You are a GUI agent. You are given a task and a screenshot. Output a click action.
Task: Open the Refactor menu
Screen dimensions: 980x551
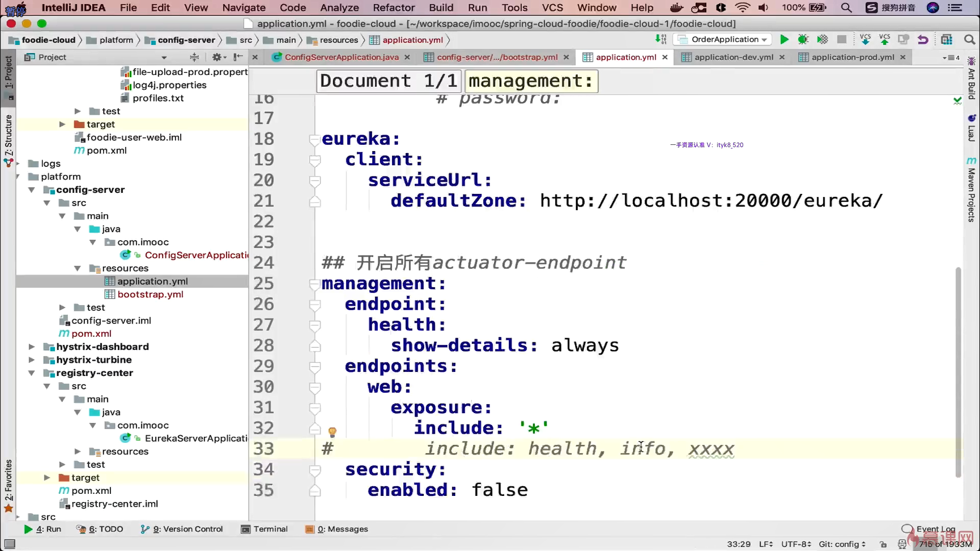394,8
